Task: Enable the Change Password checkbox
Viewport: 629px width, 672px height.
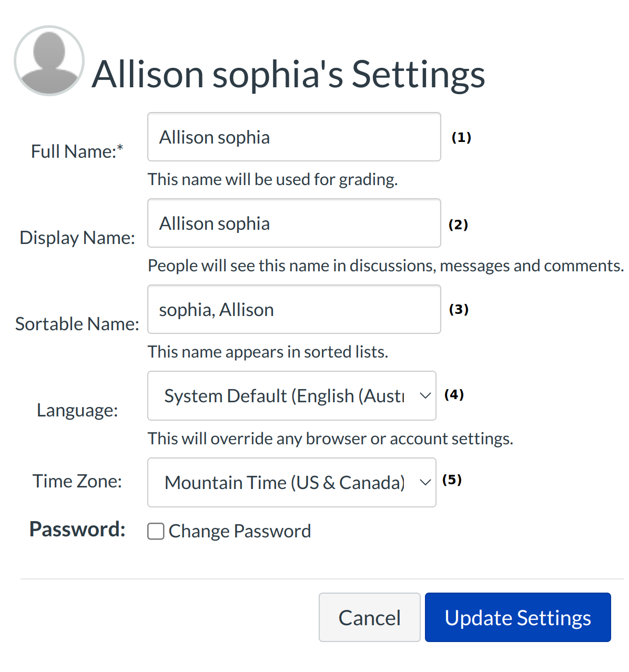Action: (x=156, y=531)
